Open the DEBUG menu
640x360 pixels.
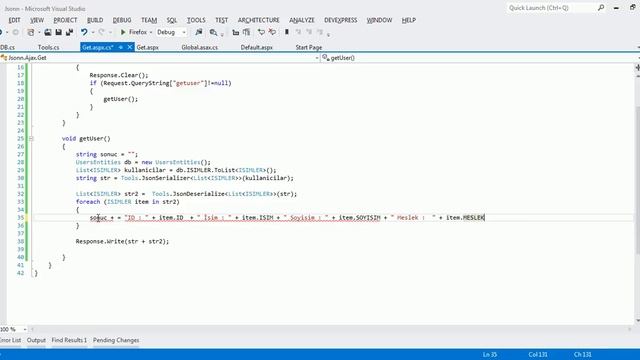[122, 20]
